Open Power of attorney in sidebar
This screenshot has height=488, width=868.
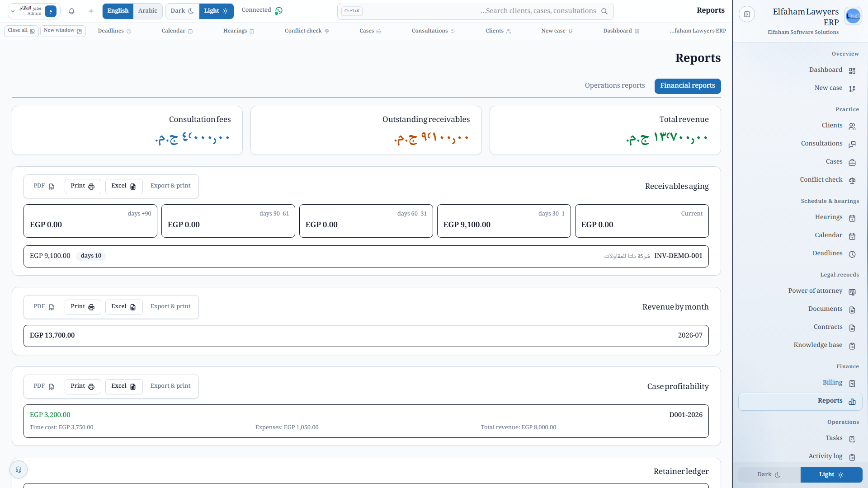tap(801, 291)
